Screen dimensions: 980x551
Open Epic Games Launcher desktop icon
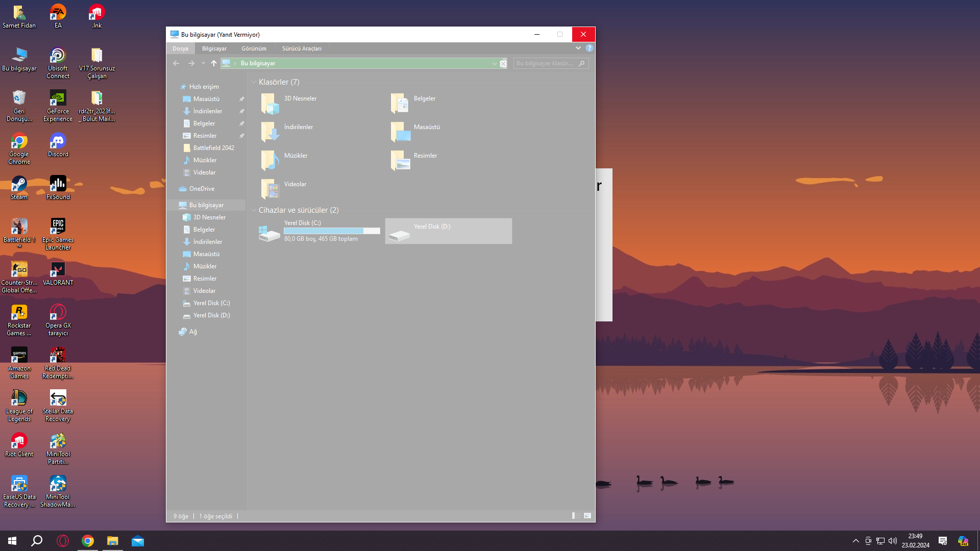click(58, 234)
